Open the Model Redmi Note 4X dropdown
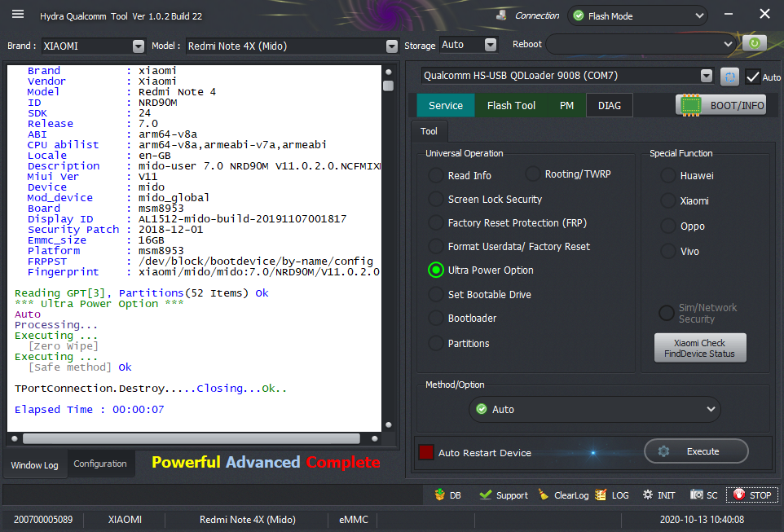 392,46
